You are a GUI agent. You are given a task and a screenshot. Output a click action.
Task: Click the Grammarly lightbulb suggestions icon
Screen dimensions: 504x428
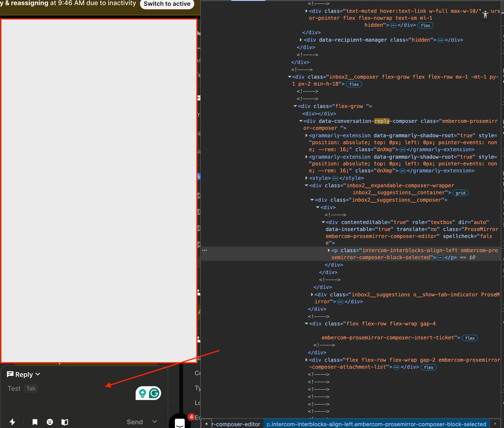point(143,393)
